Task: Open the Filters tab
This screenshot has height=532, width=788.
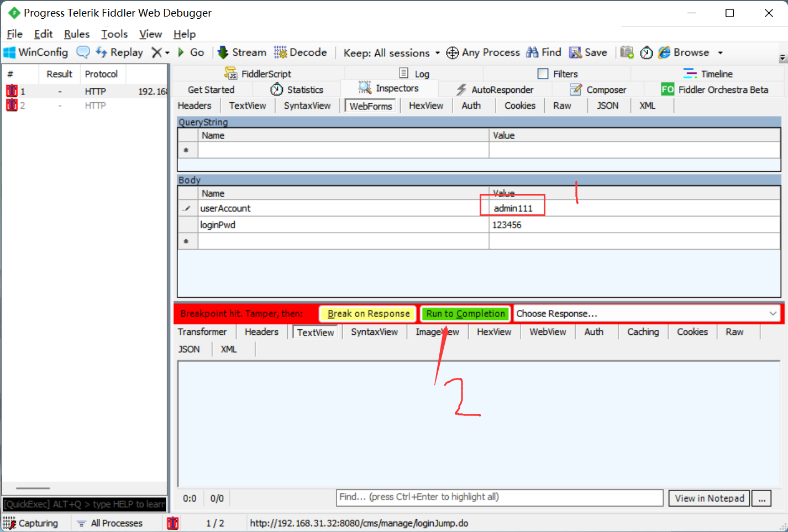Action: (558, 73)
